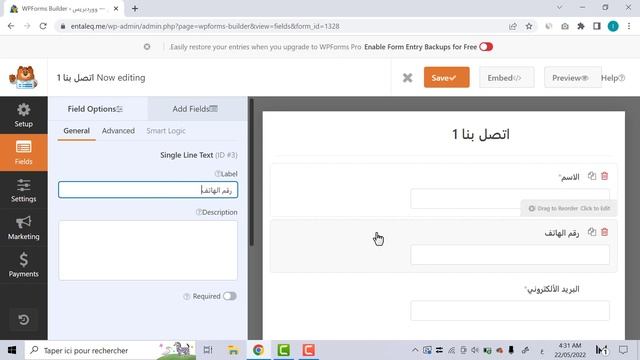Click the browser address bar URL
Screen dimensions: 640x360
point(205,26)
